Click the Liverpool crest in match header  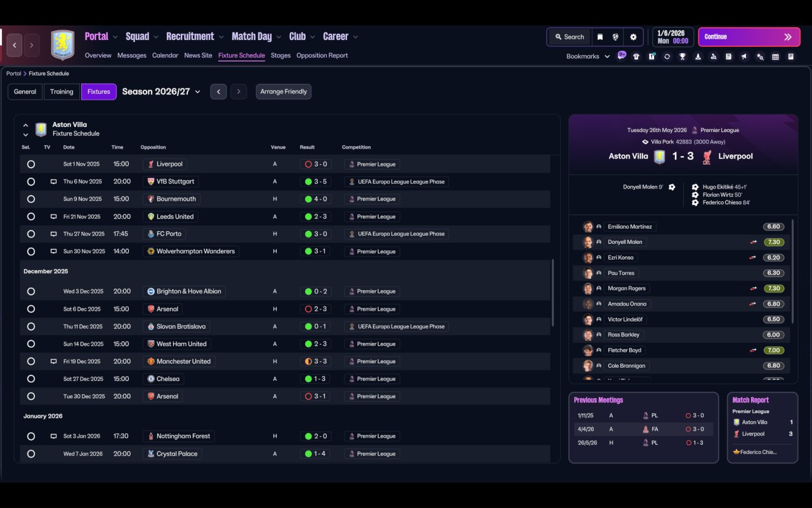point(707,156)
